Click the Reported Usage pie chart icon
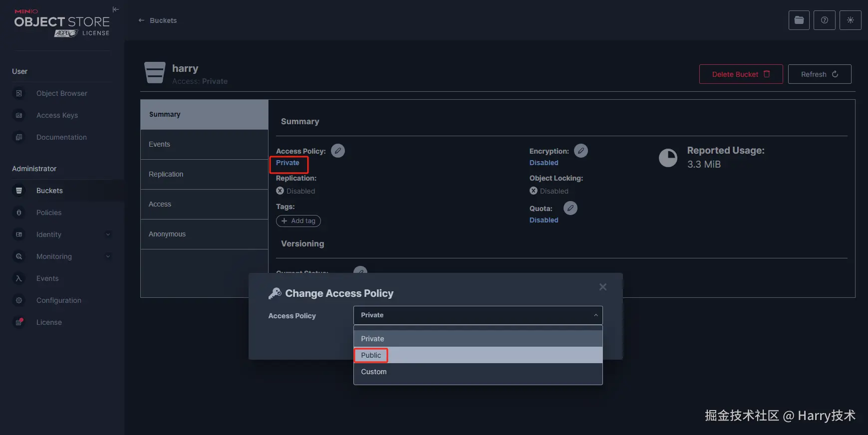 (668, 158)
